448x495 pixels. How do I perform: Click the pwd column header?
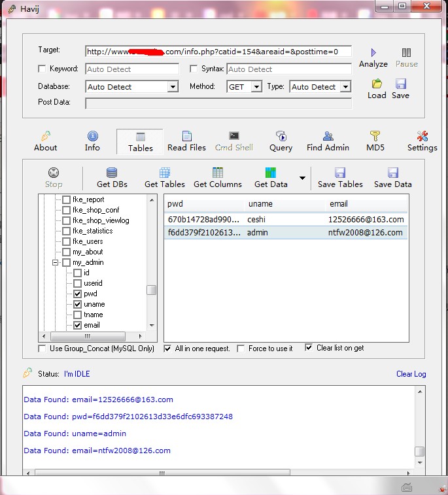click(204, 204)
